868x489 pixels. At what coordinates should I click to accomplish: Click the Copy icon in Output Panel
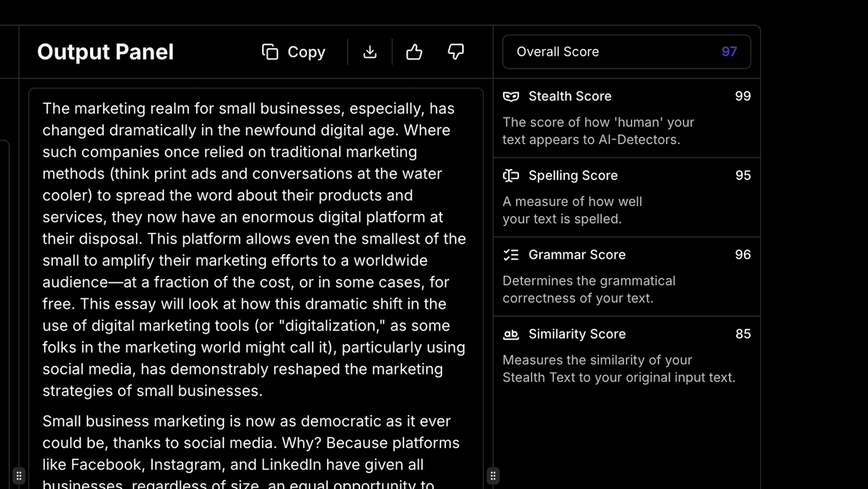(269, 52)
